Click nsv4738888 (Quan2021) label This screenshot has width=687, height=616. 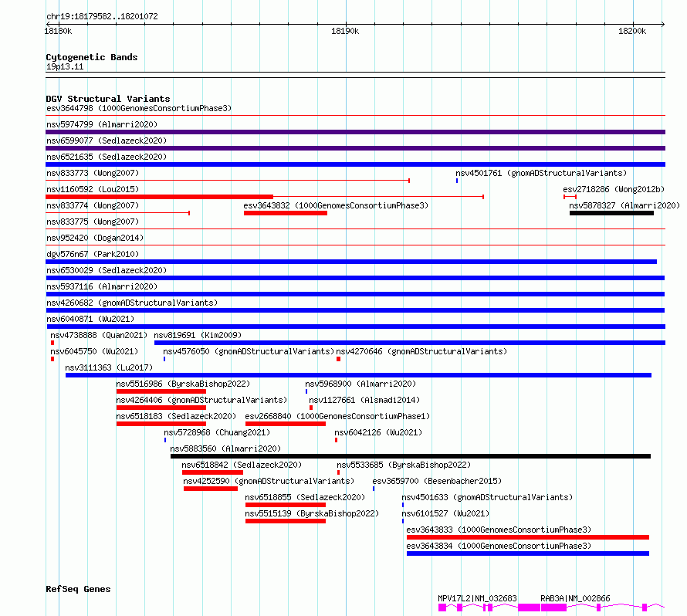pos(99,335)
